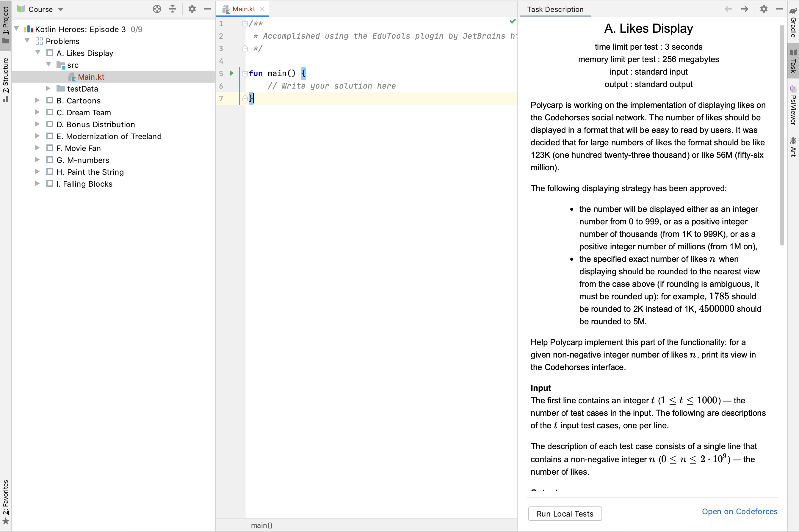The image size is (799, 532).
Task: Toggle the Task tool window button
Action: (x=793, y=61)
